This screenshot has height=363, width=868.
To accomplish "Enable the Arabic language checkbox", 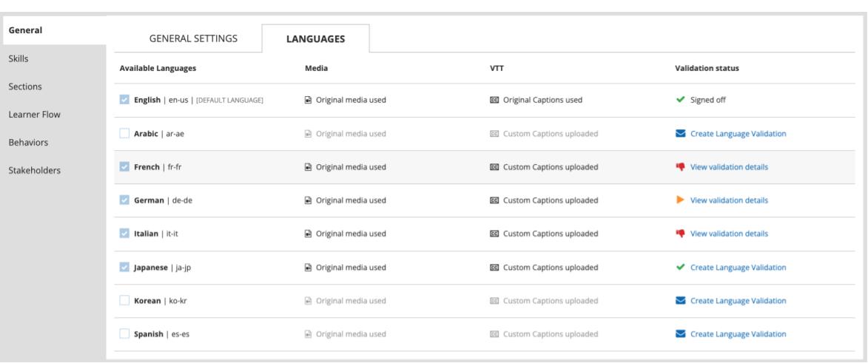I will (124, 134).
